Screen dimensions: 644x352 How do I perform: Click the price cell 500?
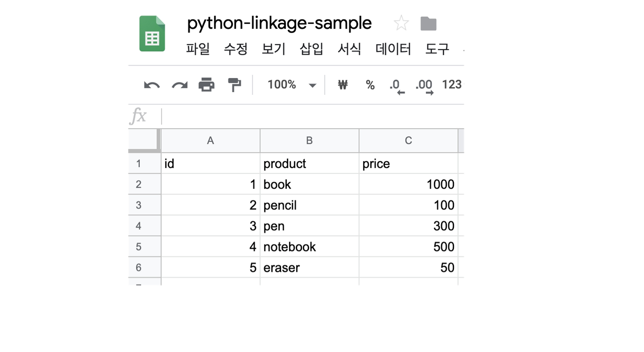tap(409, 247)
